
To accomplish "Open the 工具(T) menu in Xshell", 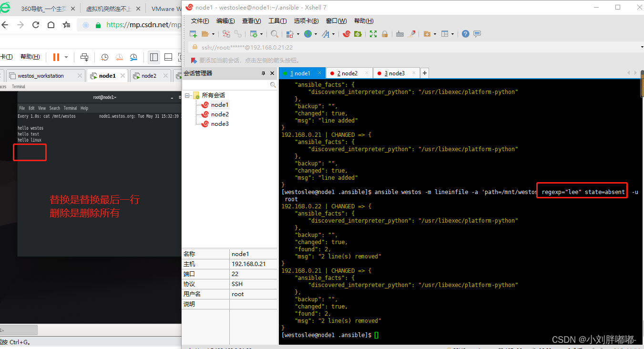I will tap(277, 21).
